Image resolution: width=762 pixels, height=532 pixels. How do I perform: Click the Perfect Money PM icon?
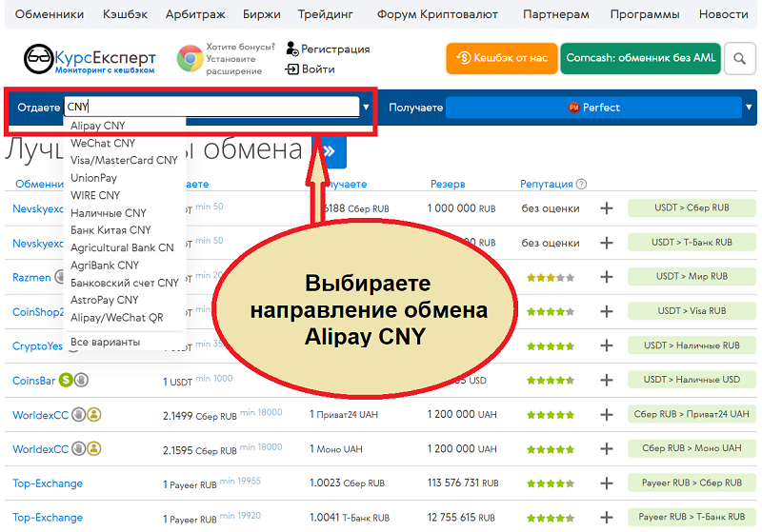(x=574, y=108)
